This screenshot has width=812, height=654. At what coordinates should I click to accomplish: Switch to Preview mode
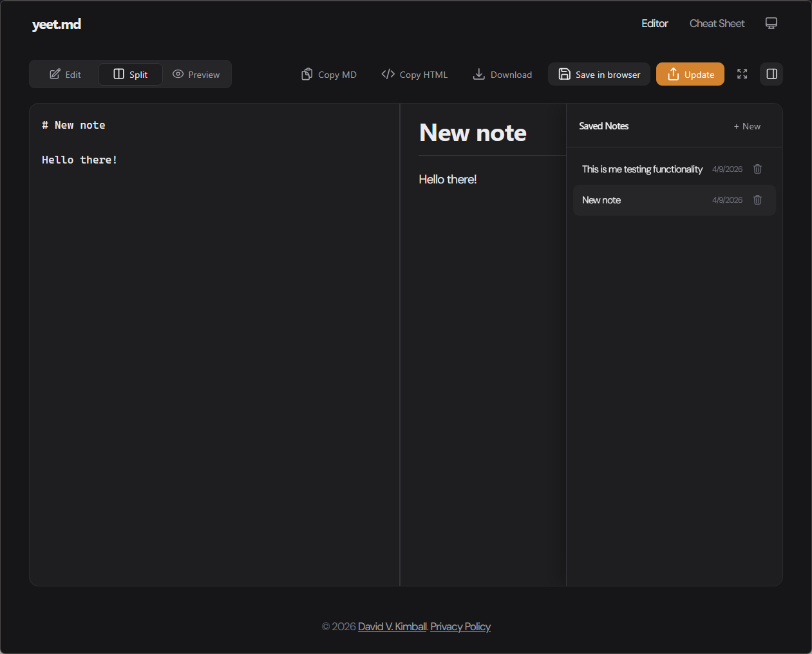[196, 74]
